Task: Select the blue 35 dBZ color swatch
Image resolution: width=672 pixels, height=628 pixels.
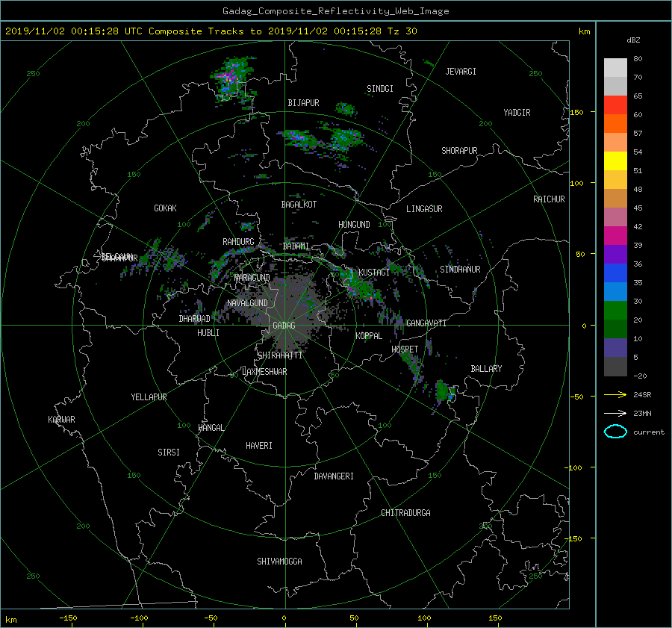Action: point(615,273)
